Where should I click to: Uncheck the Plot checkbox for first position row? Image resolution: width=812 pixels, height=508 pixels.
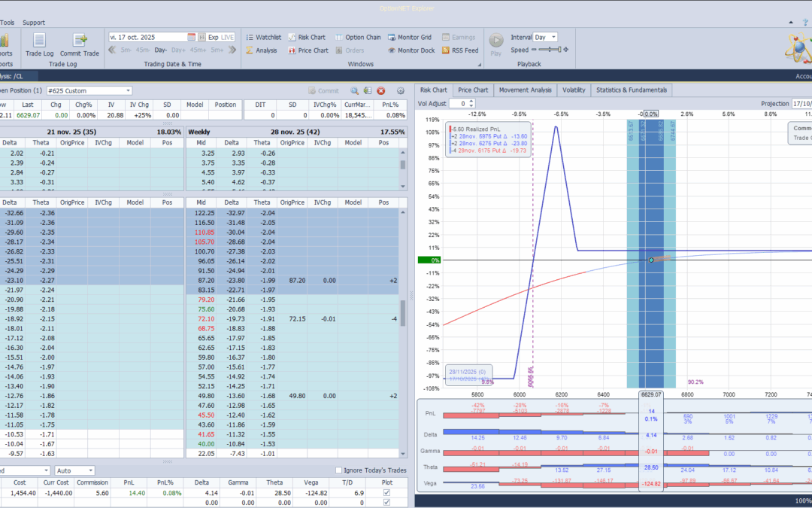click(386, 492)
